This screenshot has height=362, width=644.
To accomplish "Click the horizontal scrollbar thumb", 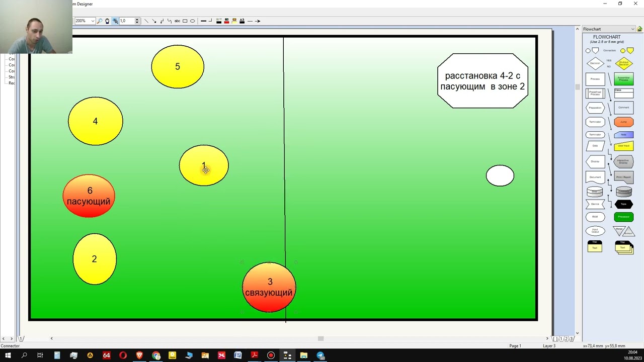I will 320,338.
